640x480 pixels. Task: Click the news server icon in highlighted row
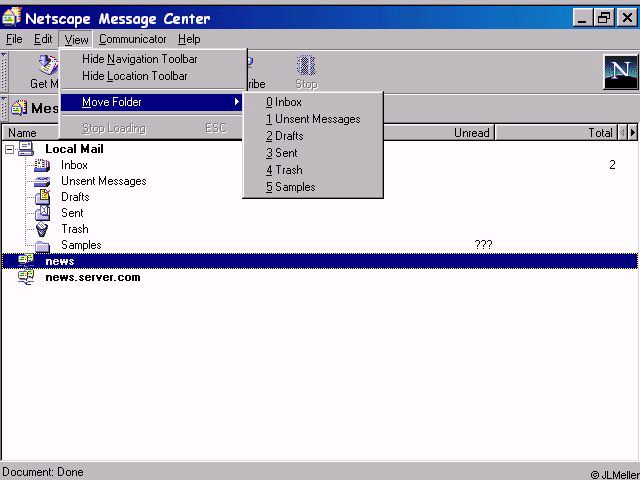[26, 261]
